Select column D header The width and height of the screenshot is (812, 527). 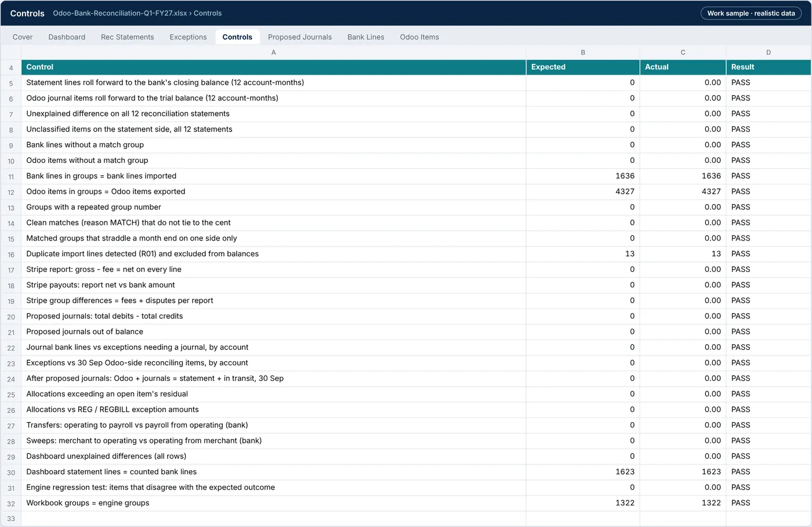[x=768, y=52]
